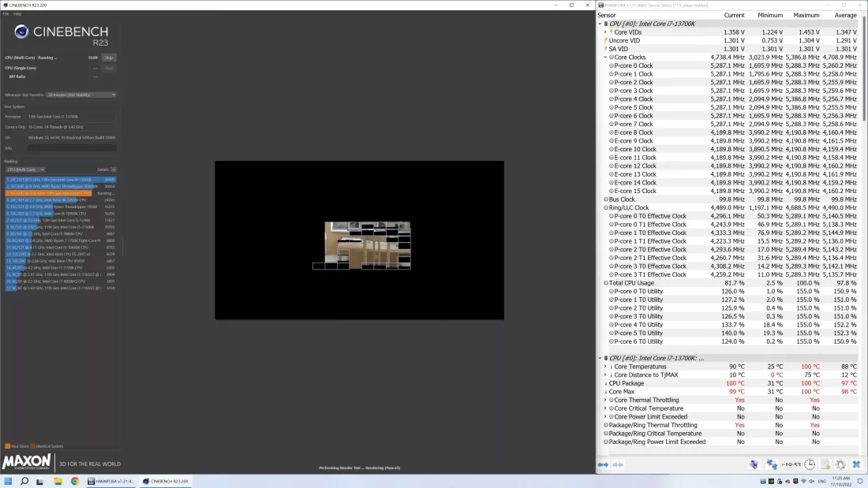The width and height of the screenshot is (868, 488).
Task: Click the HWiNFO log file icon
Action: (x=825, y=465)
